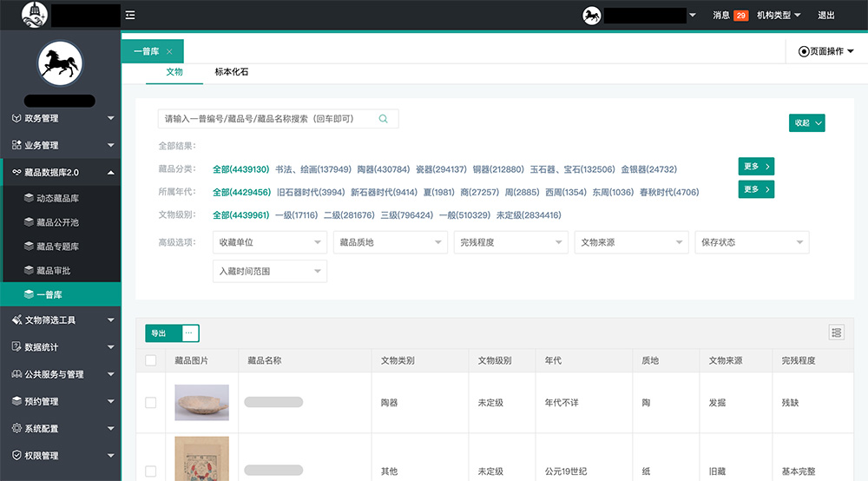This screenshot has width=868, height=481.
Task: Close the 一普库 tab
Action: pyautogui.click(x=169, y=51)
